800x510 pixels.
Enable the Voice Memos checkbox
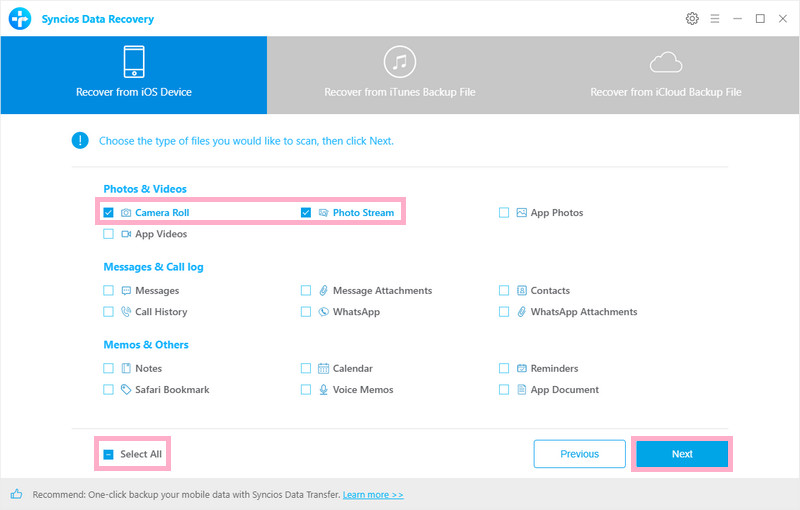306,390
